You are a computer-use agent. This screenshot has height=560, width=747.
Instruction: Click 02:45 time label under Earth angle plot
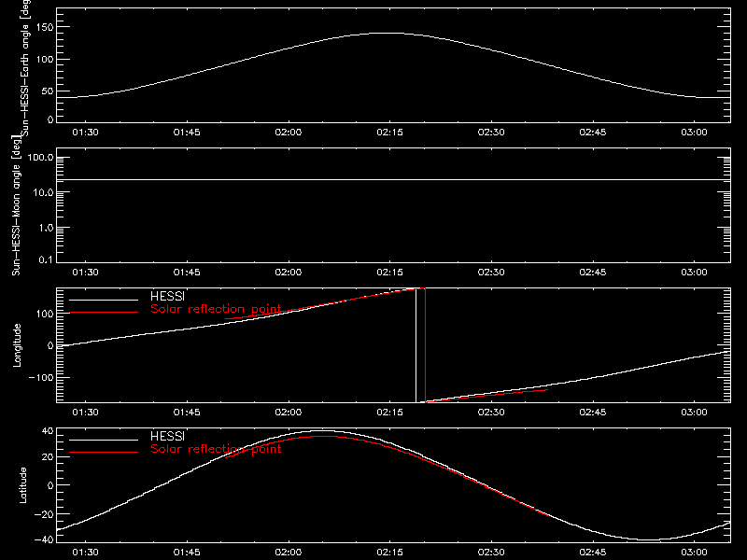click(x=593, y=132)
